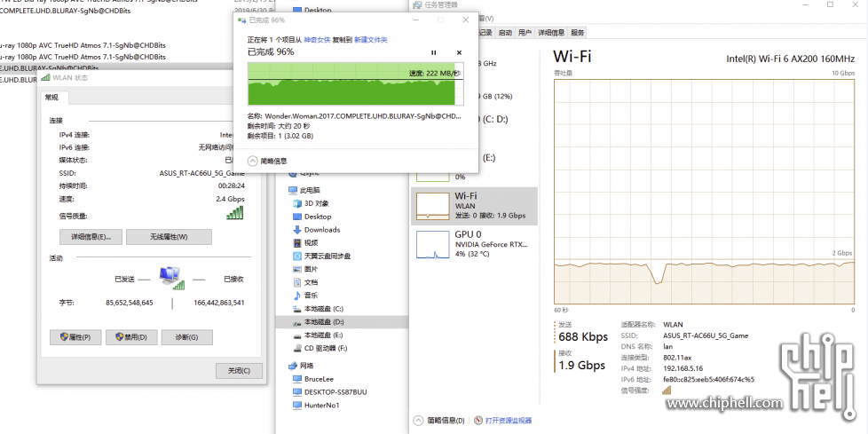Click the WLAN 状态 title bar signal icon
The height and width of the screenshot is (434, 868).
pyautogui.click(x=45, y=77)
